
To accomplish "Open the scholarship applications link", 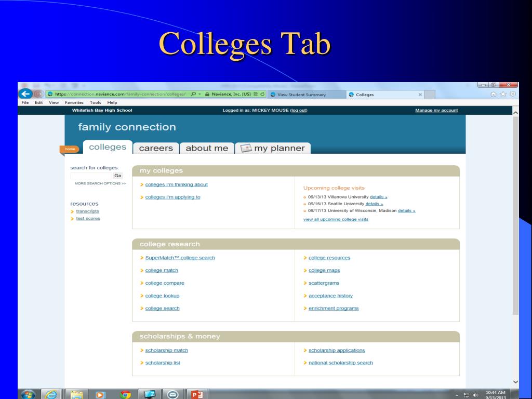I will coord(337,351).
